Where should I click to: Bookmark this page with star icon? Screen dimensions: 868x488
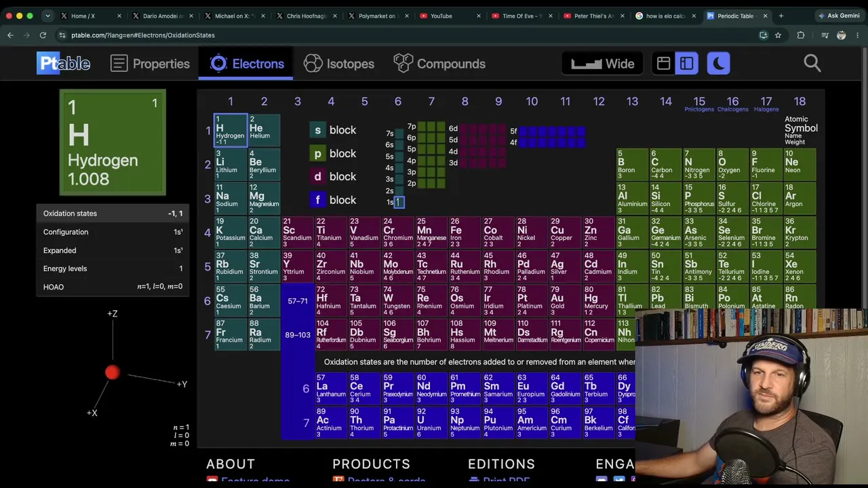click(778, 35)
